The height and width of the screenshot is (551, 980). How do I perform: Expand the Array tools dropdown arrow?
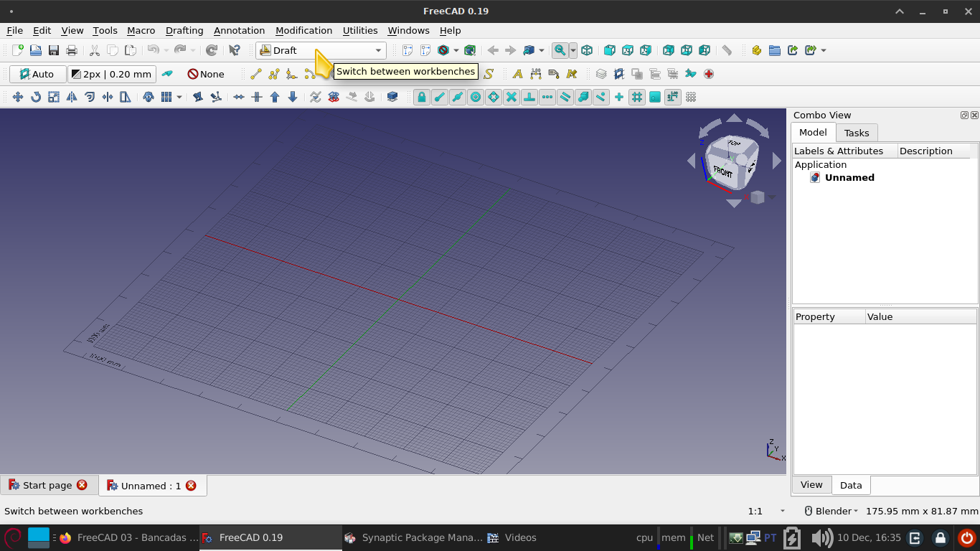point(179,97)
